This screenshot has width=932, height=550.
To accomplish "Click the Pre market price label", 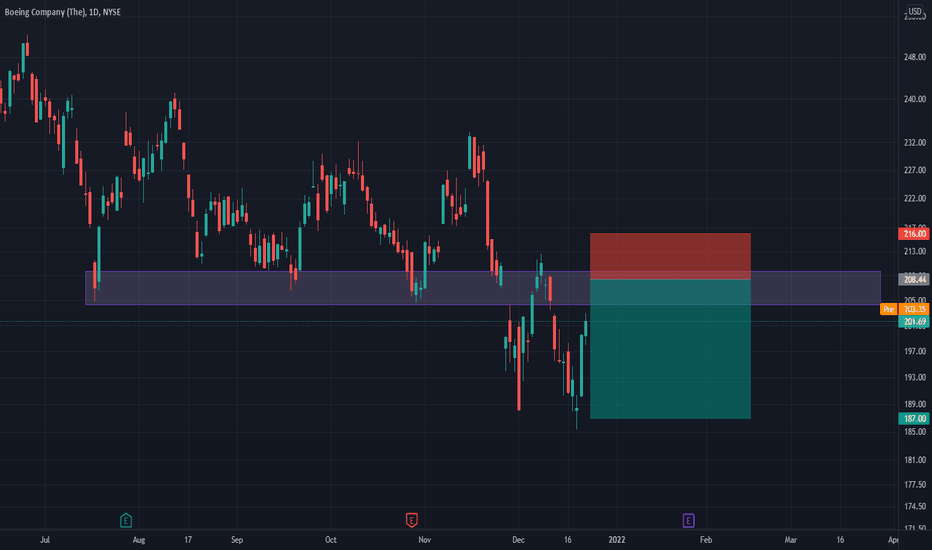I will coord(905,309).
